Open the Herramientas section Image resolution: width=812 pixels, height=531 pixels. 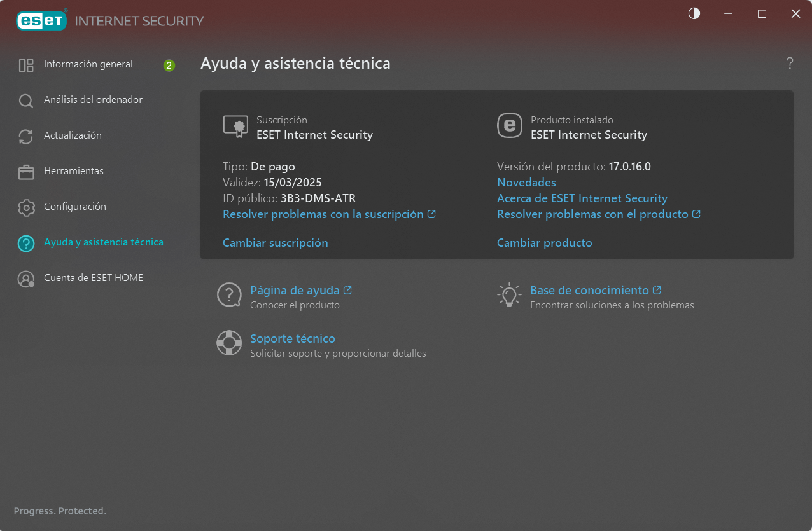pyautogui.click(x=74, y=171)
